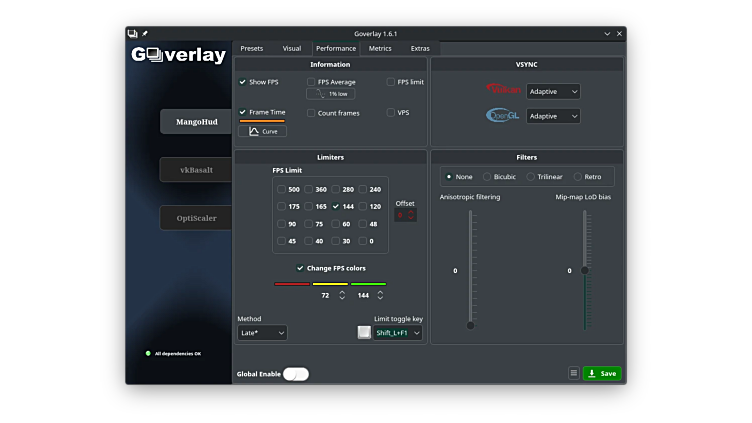Image resolution: width=752 pixels, height=423 pixels.
Task: Click the window icon at top-left corner
Action: click(133, 33)
